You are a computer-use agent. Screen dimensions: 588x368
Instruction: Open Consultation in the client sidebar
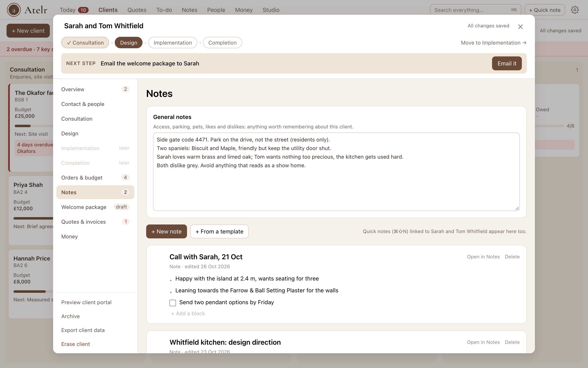[x=95, y=119]
